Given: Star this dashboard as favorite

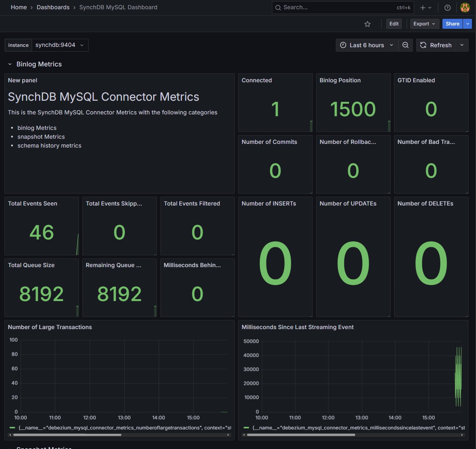Looking at the screenshot, I should (367, 24).
